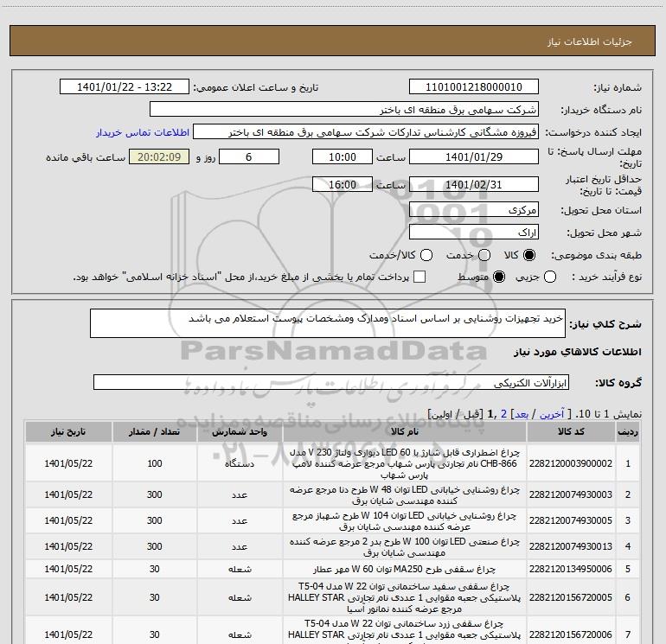Image resolution: width=666 pixels, height=644 pixels.
Task: Click product code 2282120074930013
Action: tap(571, 546)
